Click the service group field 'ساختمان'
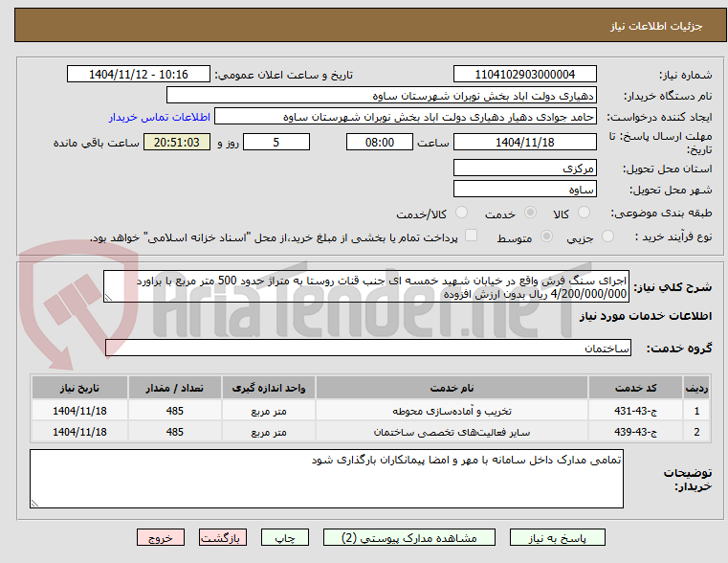 coord(368,348)
